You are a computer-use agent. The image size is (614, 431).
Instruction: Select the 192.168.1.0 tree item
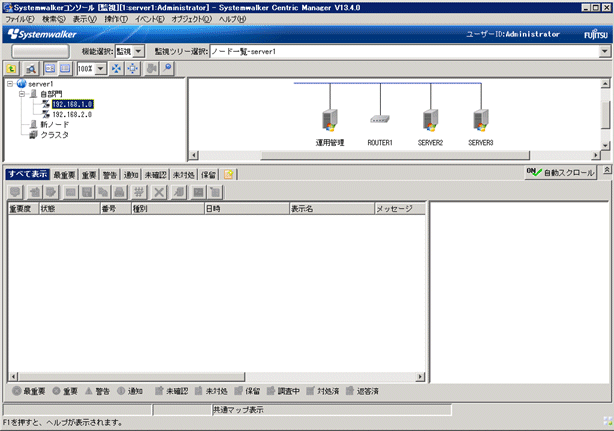click(x=72, y=104)
